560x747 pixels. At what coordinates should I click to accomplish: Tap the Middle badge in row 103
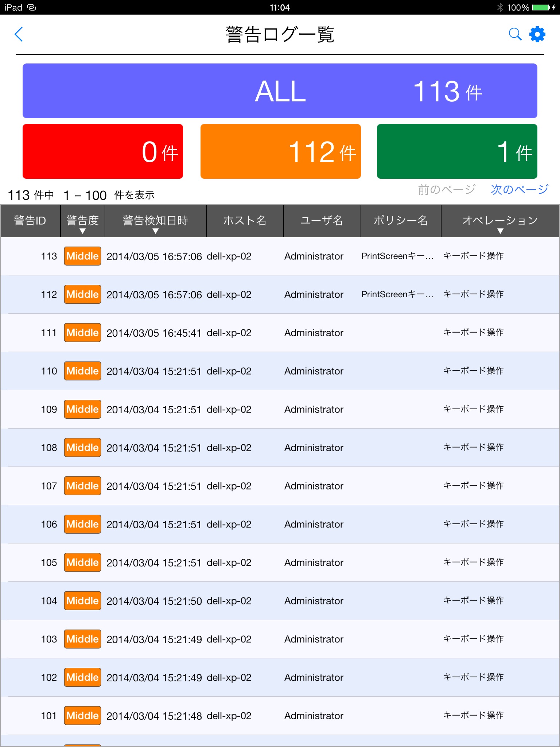(x=83, y=639)
